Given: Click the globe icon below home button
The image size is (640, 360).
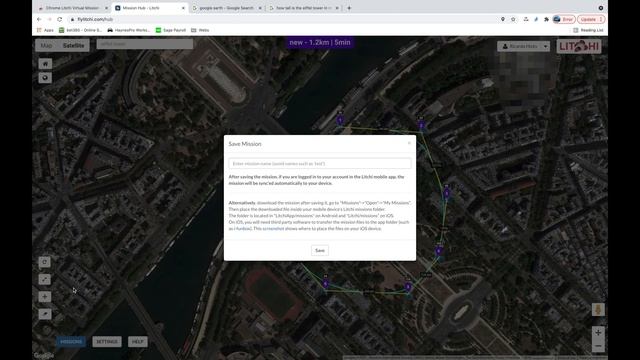Looking at the screenshot, I should pos(45,78).
